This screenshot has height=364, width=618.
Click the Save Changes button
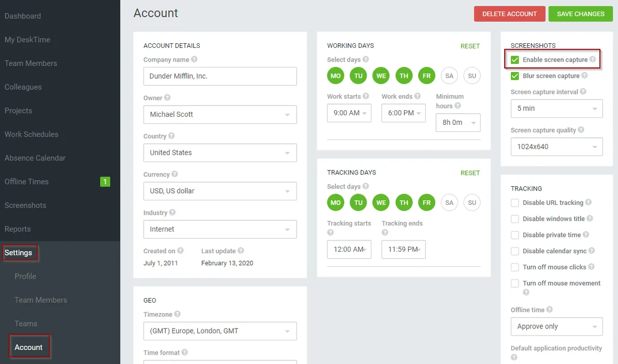pyautogui.click(x=580, y=14)
